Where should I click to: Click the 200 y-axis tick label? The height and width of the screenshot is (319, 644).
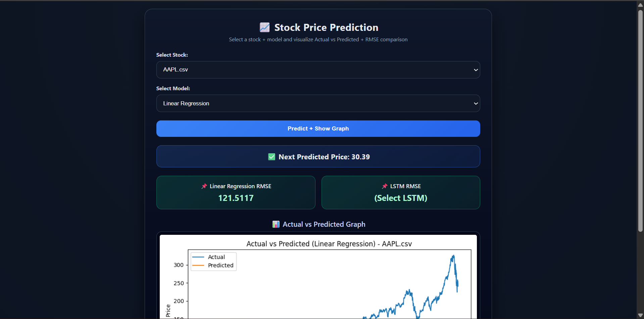[x=179, y=301]
